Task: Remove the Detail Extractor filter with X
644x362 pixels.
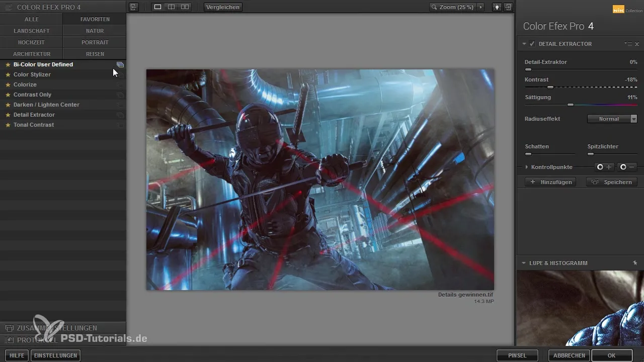Action: (637, 44)
